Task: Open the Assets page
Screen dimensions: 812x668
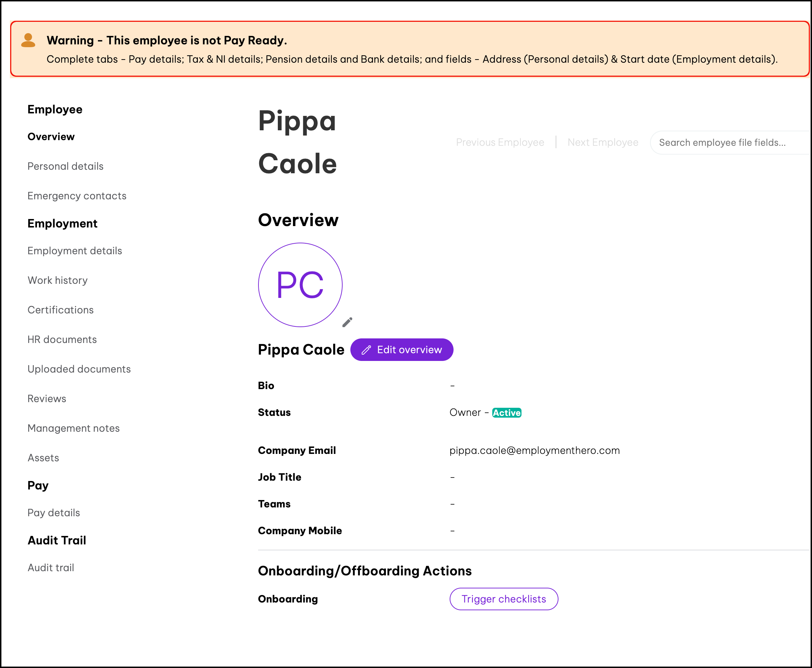Action: click(43, 458)
